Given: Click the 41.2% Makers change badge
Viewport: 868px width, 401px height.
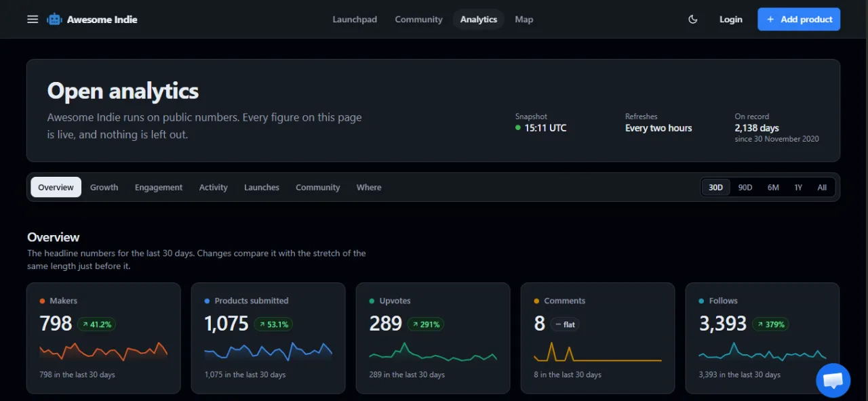Looking at the screenshot, I should pyautogui.click(x=96, y=324).
